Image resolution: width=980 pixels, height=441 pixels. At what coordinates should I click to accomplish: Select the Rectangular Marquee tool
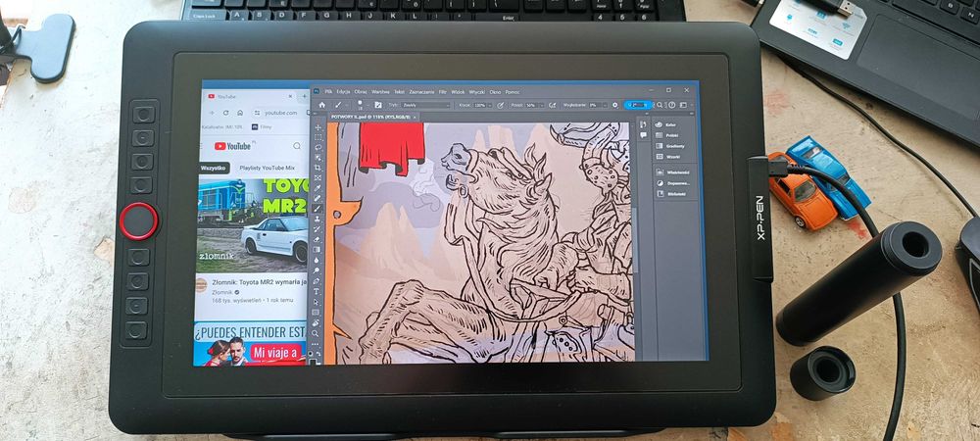(317, 137)
